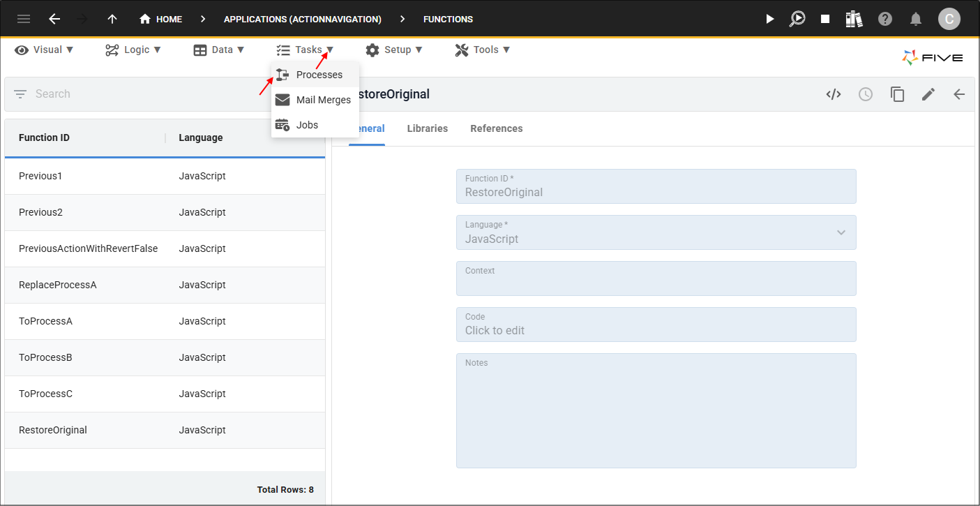Collapse the Tasks menu

pyautogui.click(x=306, y=50)
